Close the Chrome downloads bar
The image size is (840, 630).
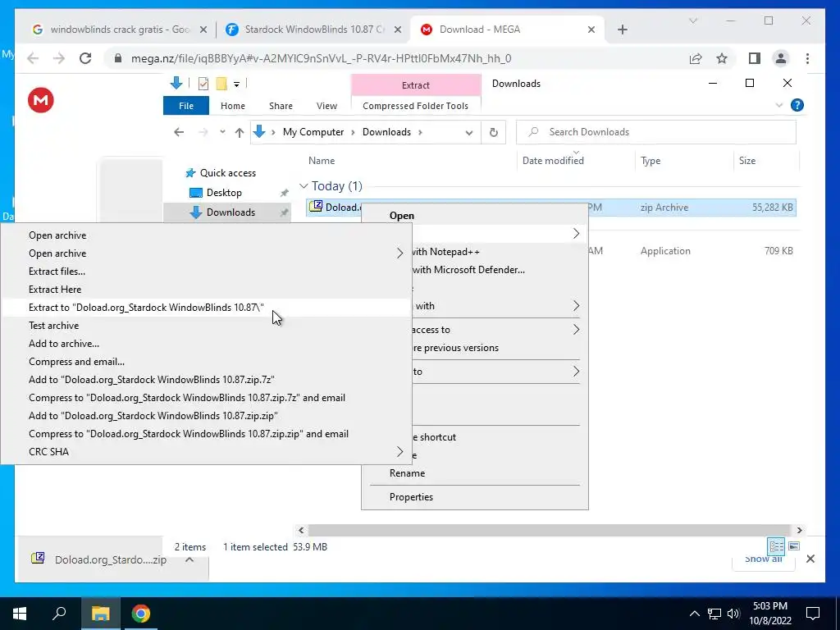tap(810, 559)
